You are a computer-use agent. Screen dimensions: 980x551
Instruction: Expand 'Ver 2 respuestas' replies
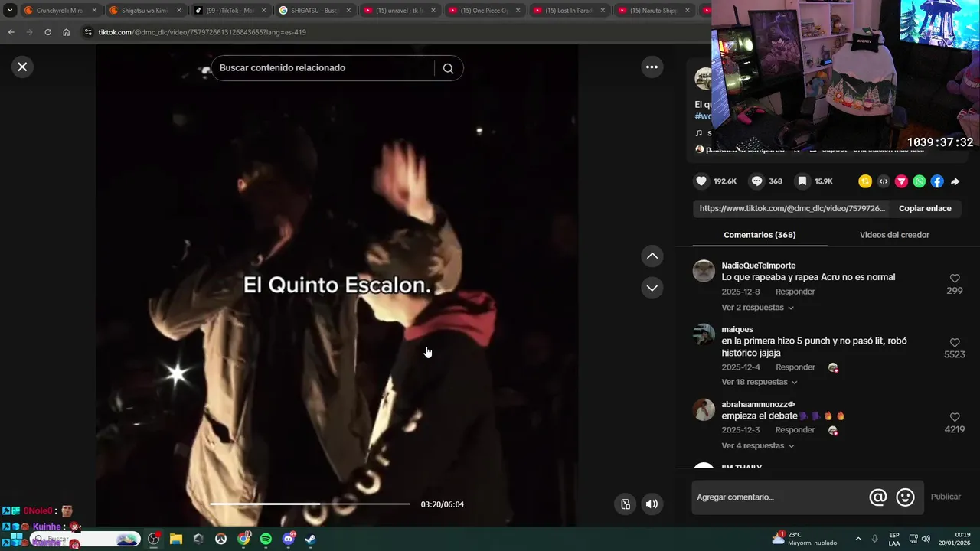click(x=757, y=308)
